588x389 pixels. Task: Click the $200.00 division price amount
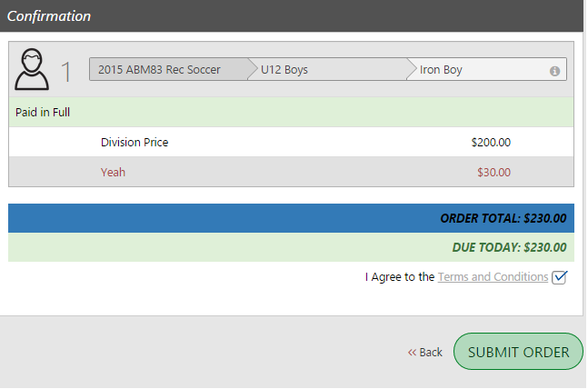tap(491, 142)
